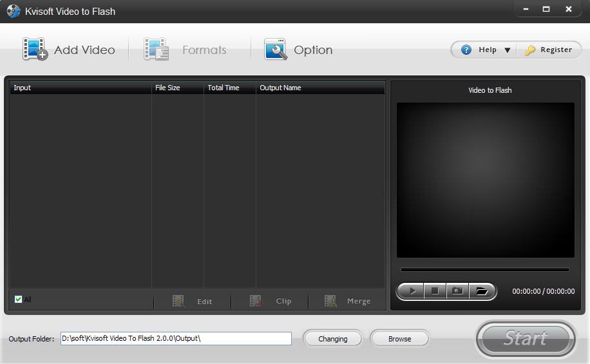Image resolution: width=590 pixels, height=364 pixels.
Task: Stop the preview playback
Action: [435, 291]
